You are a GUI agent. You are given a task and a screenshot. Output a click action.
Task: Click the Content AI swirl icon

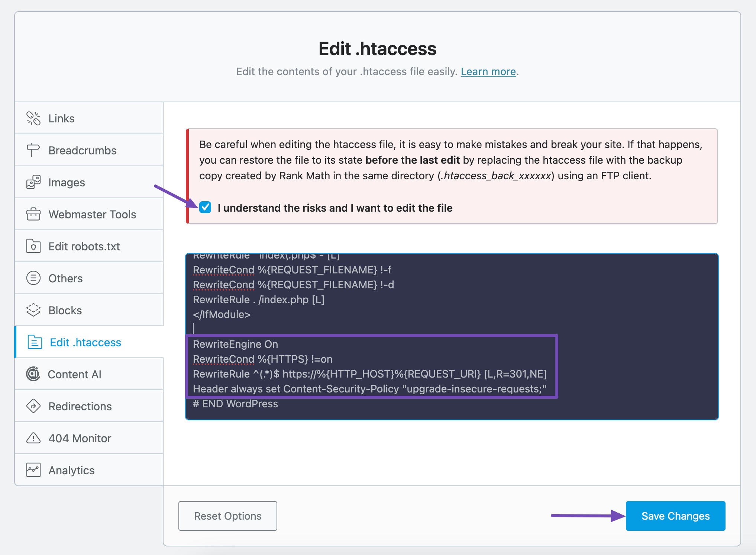(x=33, y=374)
